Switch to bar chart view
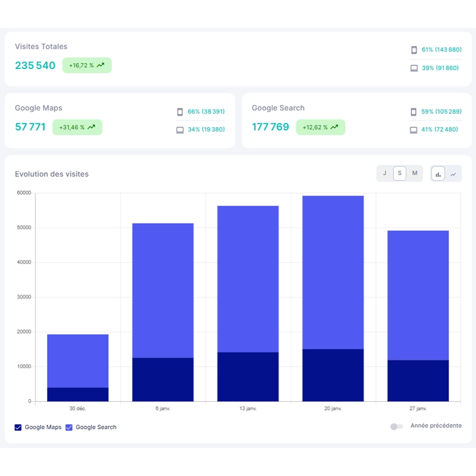 (x=438, y=174)
